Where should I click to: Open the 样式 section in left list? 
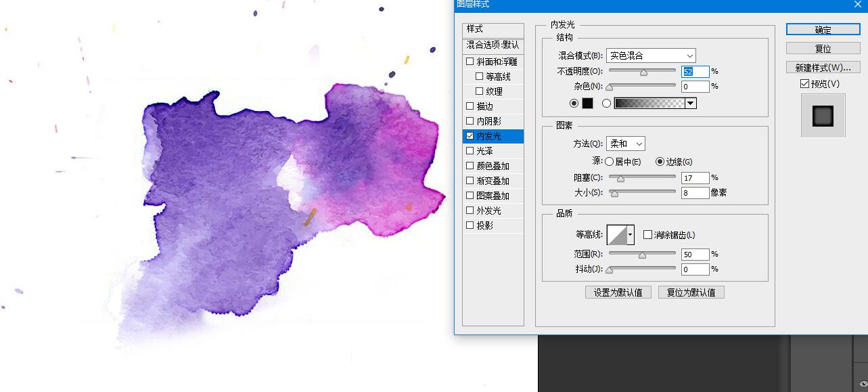[x=493, y=29]
